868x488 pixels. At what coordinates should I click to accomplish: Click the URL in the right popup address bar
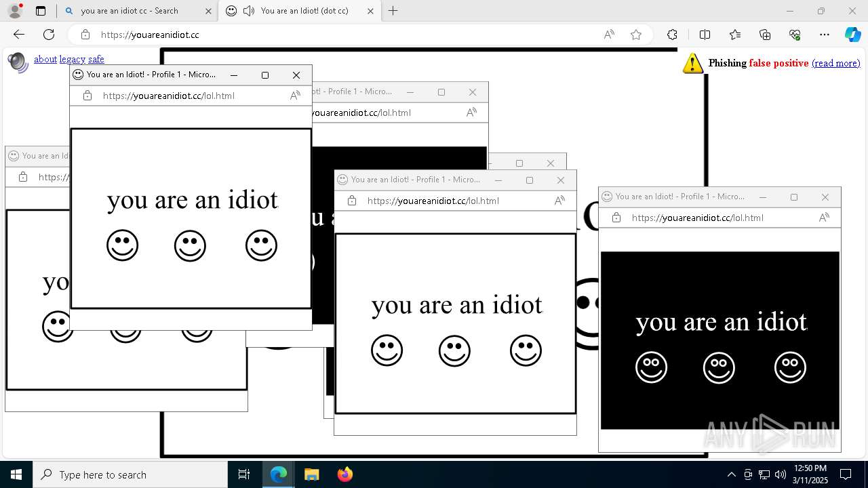(698, 218)
